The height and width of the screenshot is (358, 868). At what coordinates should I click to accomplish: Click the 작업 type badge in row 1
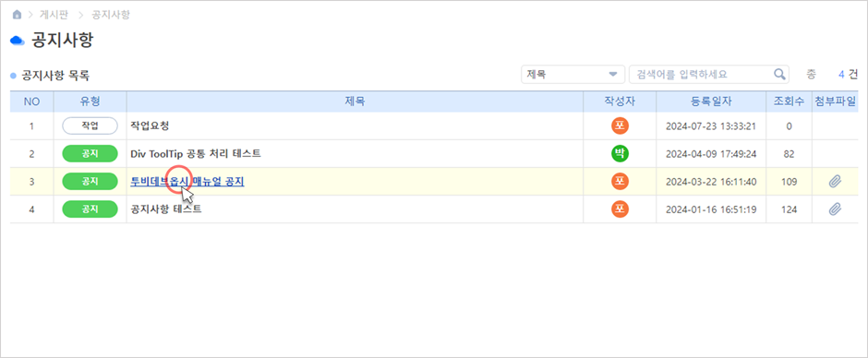[x=90, y=125]
